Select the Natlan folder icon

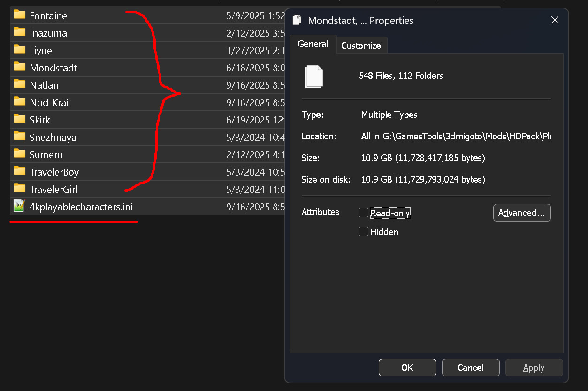[x=19, y=84]
